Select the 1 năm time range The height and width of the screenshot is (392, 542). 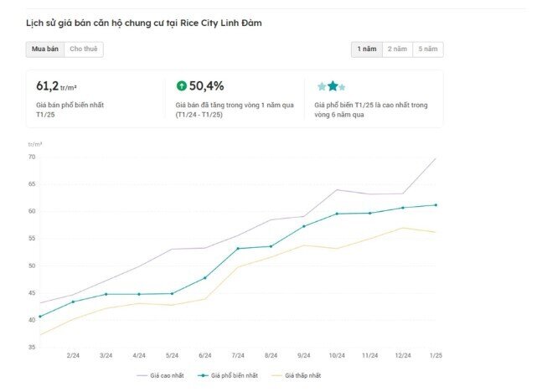tap(367, 49)
